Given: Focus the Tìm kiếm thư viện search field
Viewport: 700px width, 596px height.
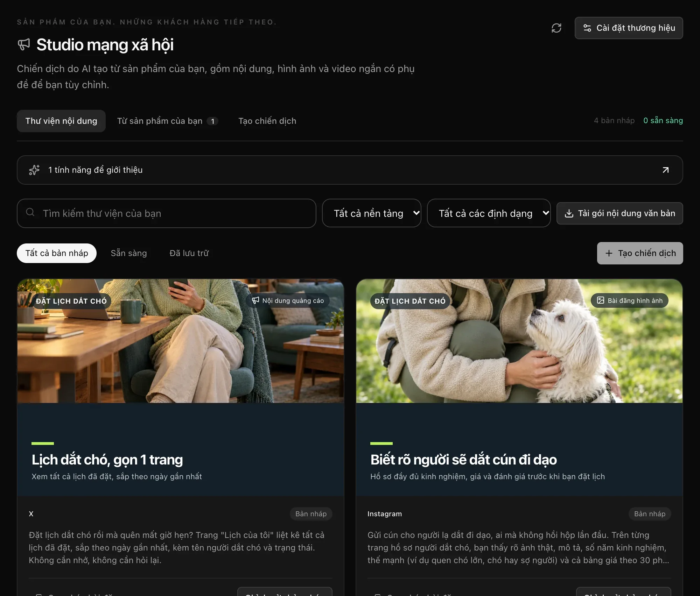Looking at the screenshot, I should pyautogui.click(x=167, y=213).
